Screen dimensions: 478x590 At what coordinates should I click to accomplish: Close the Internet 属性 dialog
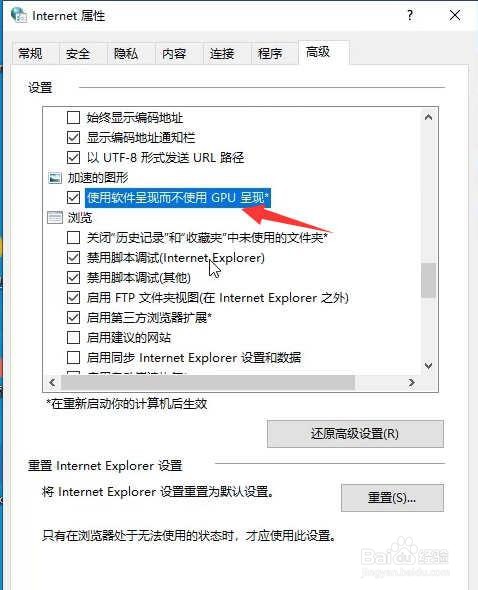[x=455, y=15]
